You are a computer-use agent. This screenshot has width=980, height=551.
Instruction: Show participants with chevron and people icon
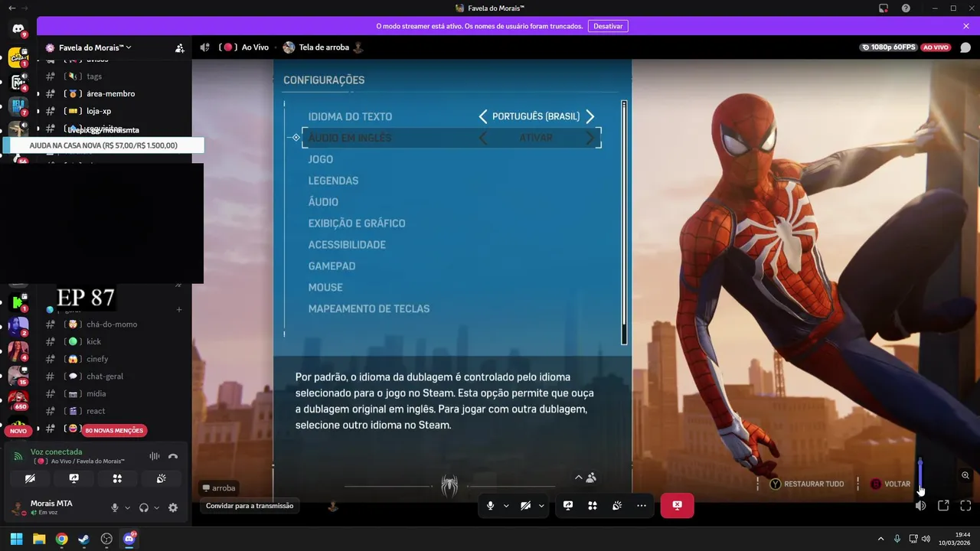point(586,478)
